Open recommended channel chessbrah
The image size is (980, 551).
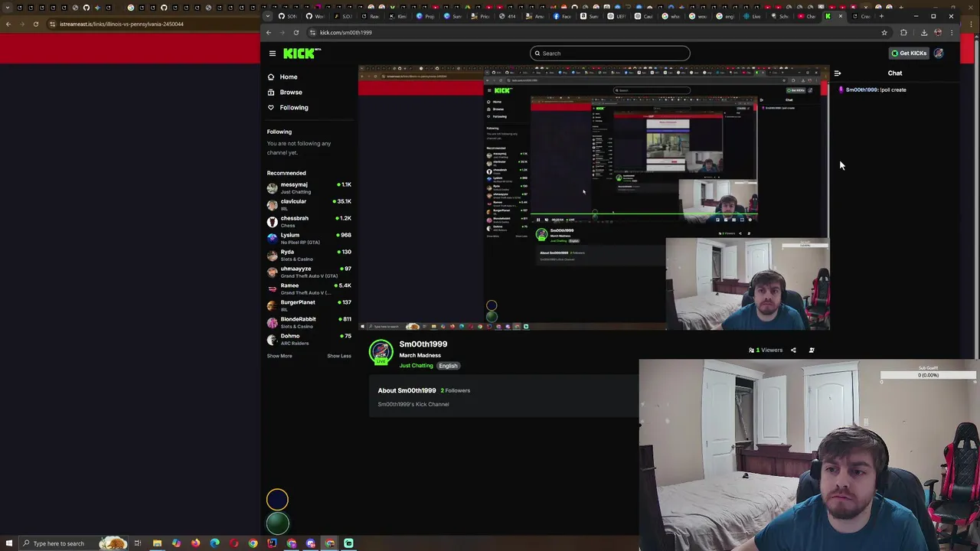coord(309,221)
